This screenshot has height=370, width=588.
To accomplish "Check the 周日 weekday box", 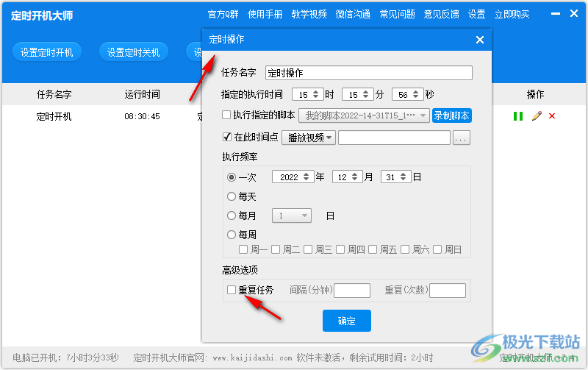I will point(437,249).
